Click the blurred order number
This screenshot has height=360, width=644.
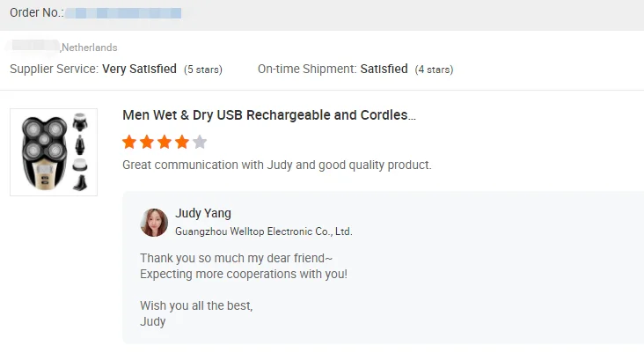(x=123, y=13)
